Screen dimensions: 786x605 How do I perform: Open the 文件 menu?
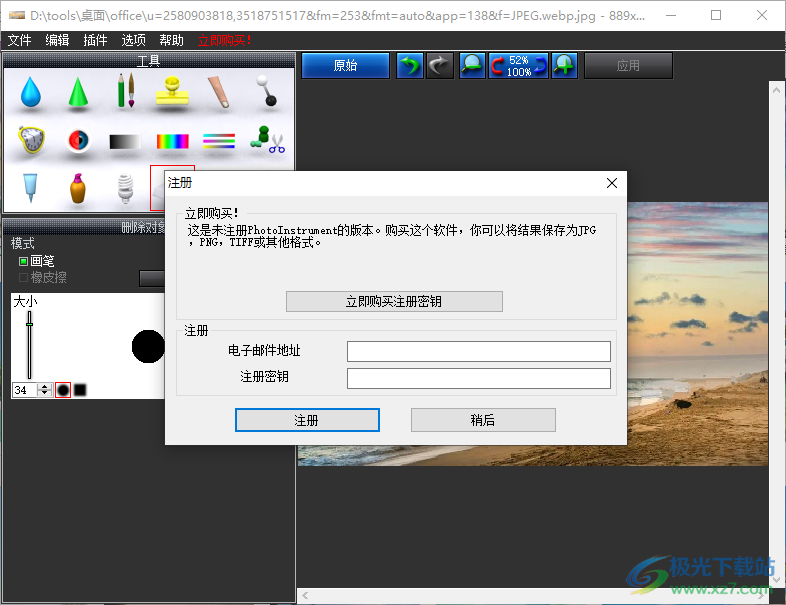coord(20,40)
